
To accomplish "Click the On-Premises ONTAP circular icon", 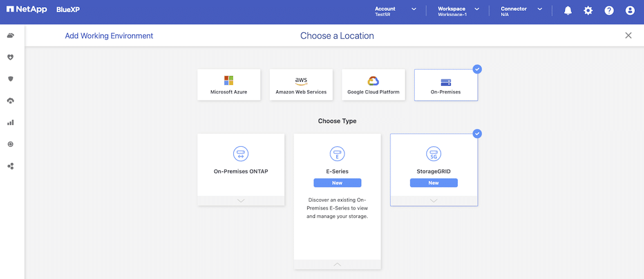I will pos(241,154).
